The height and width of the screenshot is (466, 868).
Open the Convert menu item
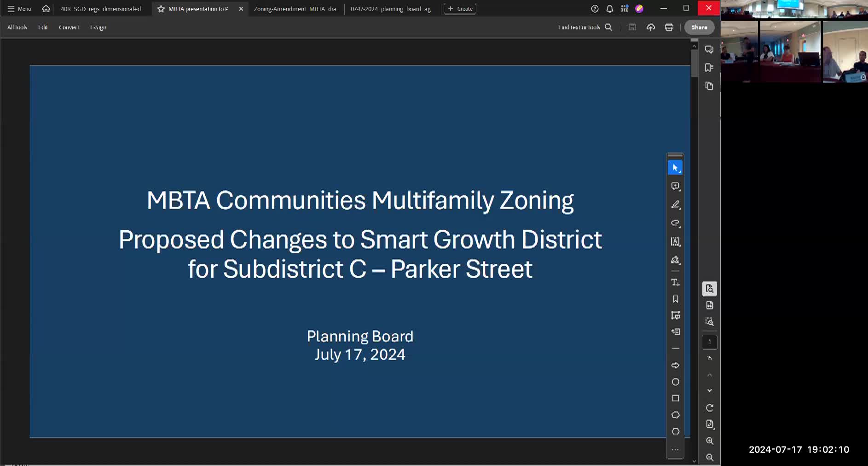click(69, 27)
